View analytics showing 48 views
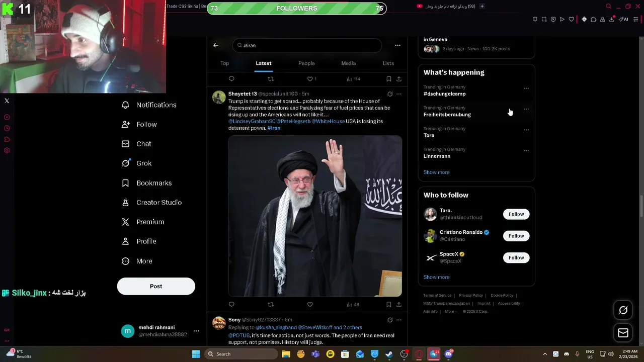Screen dimensions: 644x362 coord(353,304)
